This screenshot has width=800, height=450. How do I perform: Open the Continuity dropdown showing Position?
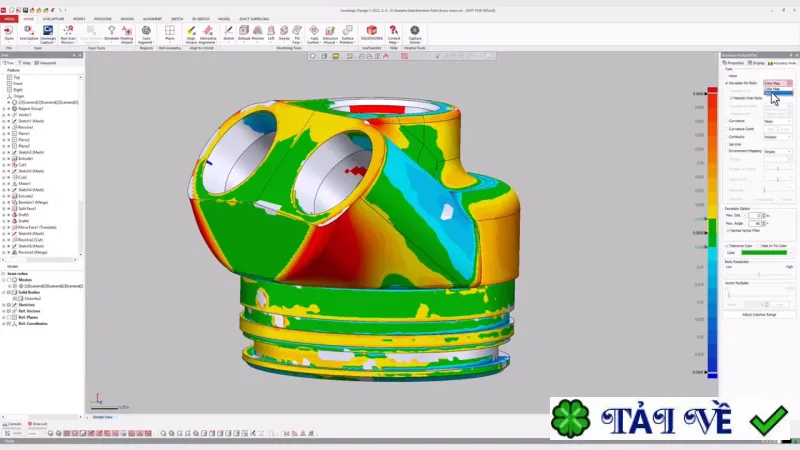point(778,137)
